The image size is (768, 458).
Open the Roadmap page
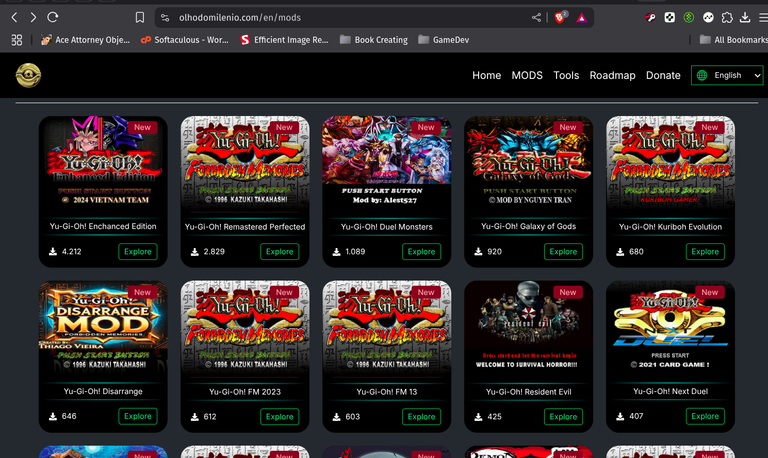tap(612, 75)
